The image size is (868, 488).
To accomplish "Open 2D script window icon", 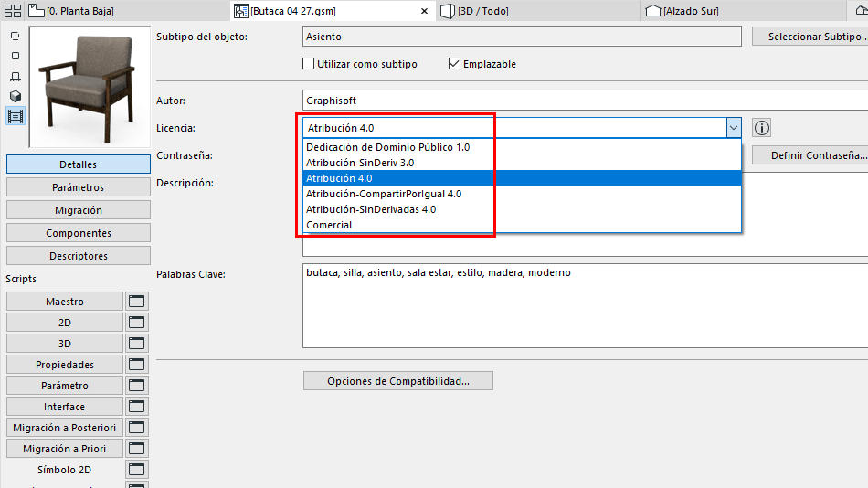I will click(137, 323).
